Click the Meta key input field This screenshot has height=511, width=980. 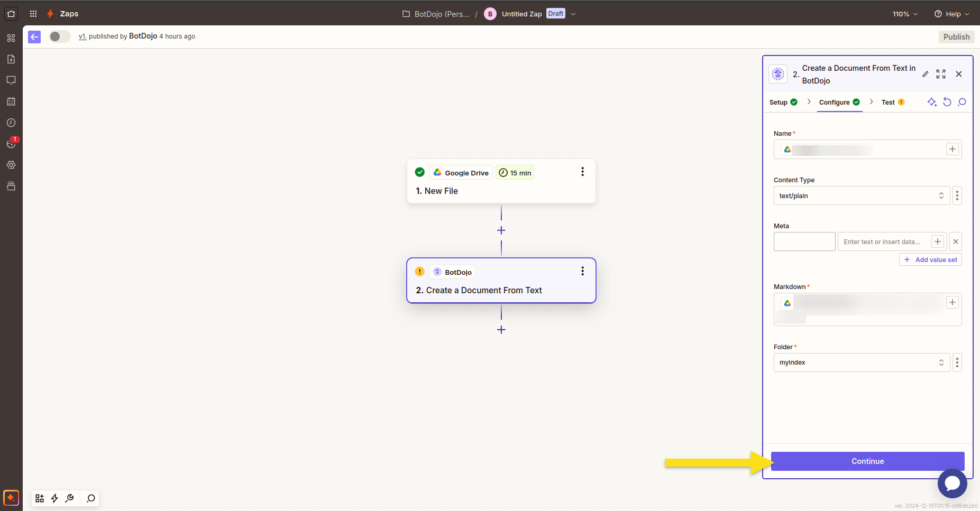point(804,241)
